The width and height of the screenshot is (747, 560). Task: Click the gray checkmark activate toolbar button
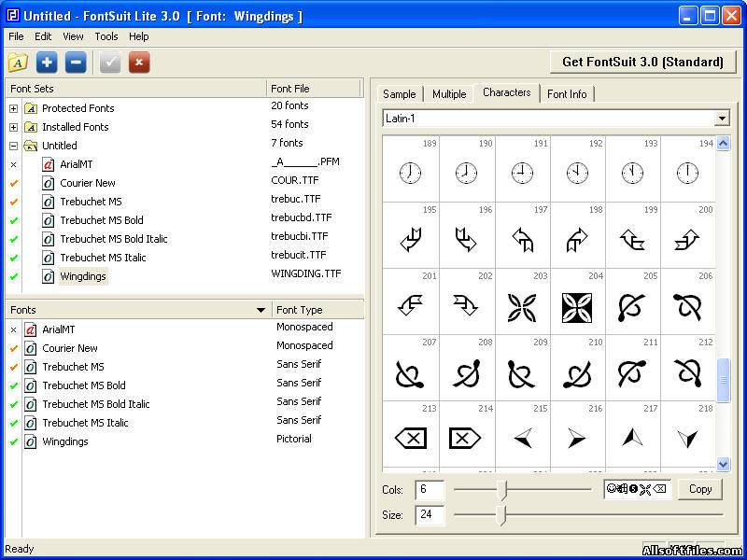click(x=110, y=63)
